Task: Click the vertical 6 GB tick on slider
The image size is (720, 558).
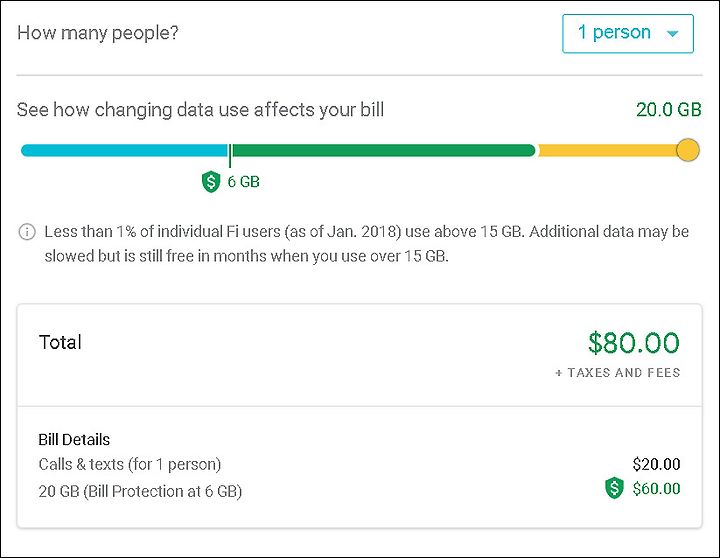Action: [230, 156]
